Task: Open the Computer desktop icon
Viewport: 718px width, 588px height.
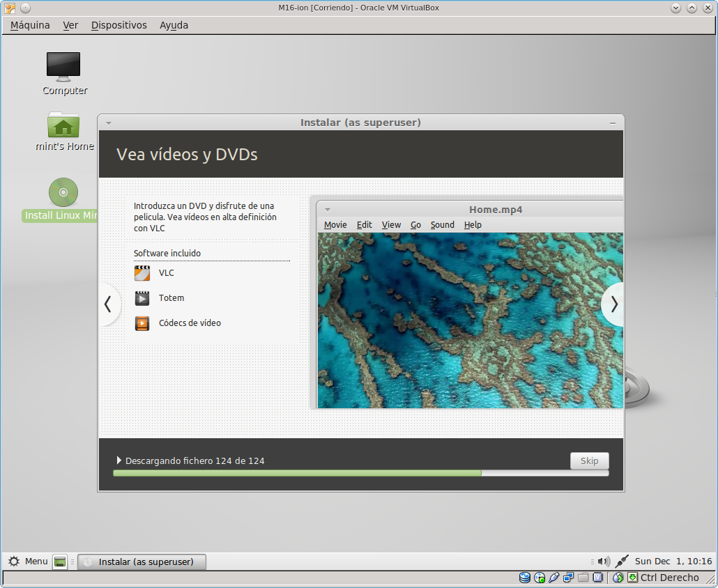Action: click(x=63, y=67)
